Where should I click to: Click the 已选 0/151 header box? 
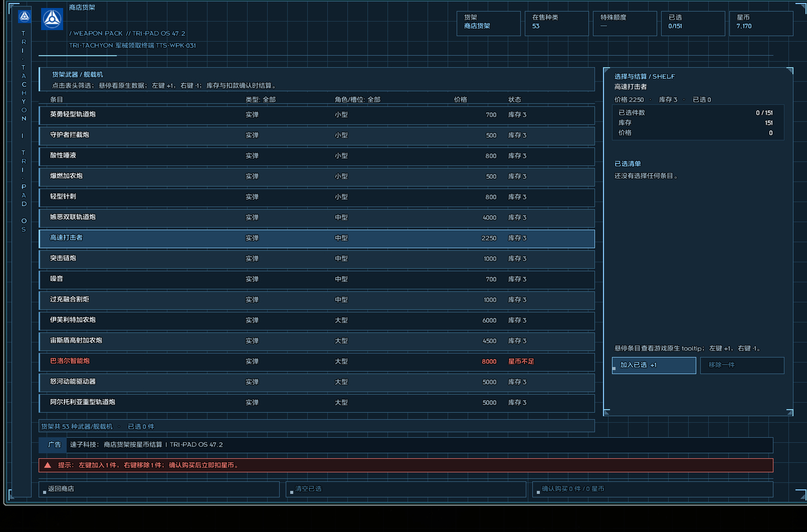[693, 24]
